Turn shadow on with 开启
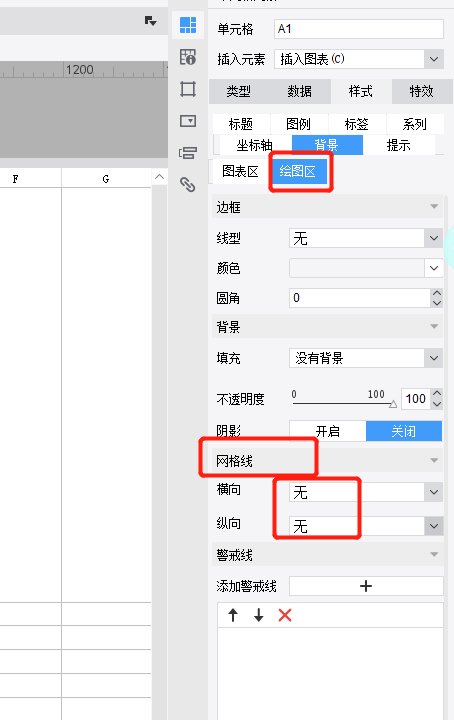454x720 pixels. point(328,431)
